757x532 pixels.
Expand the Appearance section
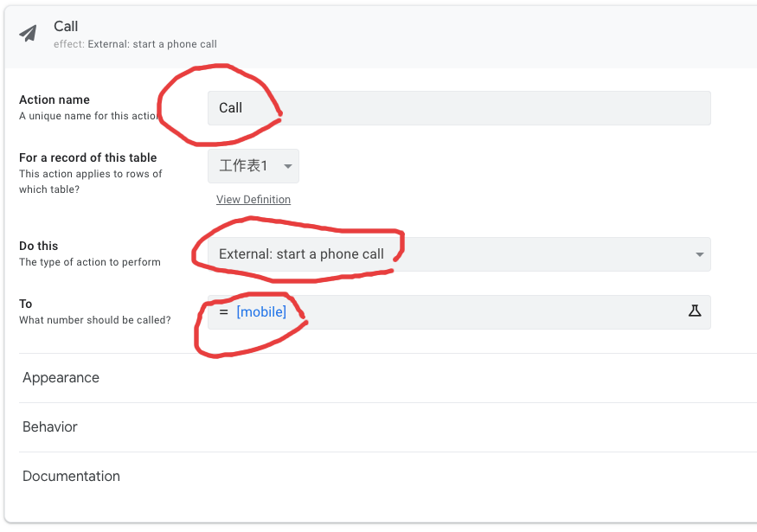coord(61,378)
